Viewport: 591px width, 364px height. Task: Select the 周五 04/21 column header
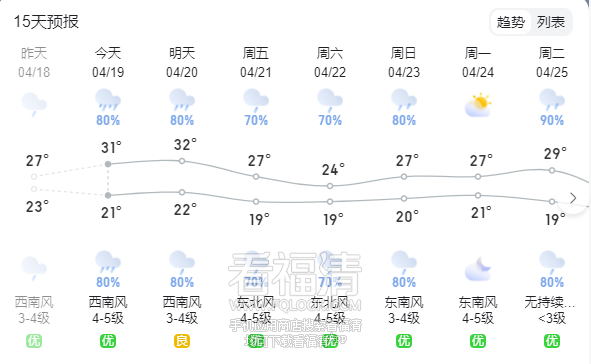point(256,63)
